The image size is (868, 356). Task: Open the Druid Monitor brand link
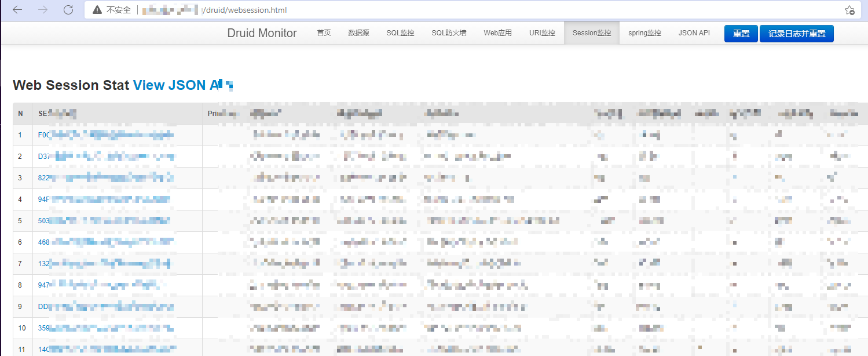pyautogui.click(x=262, y=33)
